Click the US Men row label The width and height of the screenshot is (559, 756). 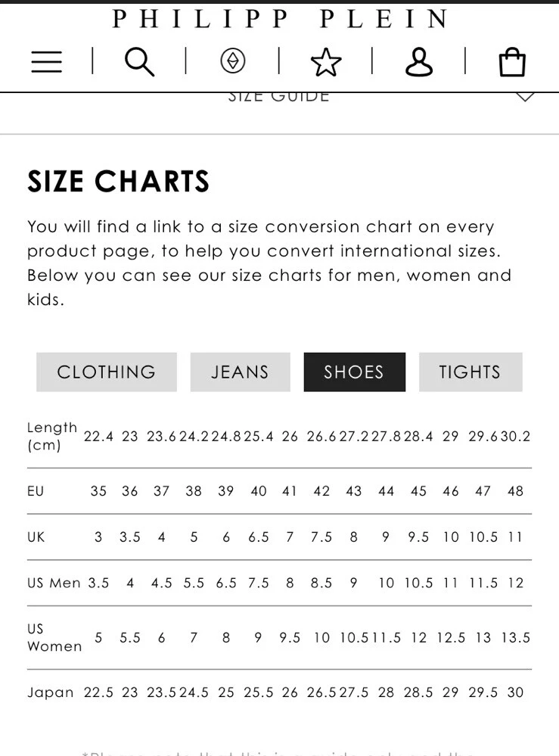point(54,583)
